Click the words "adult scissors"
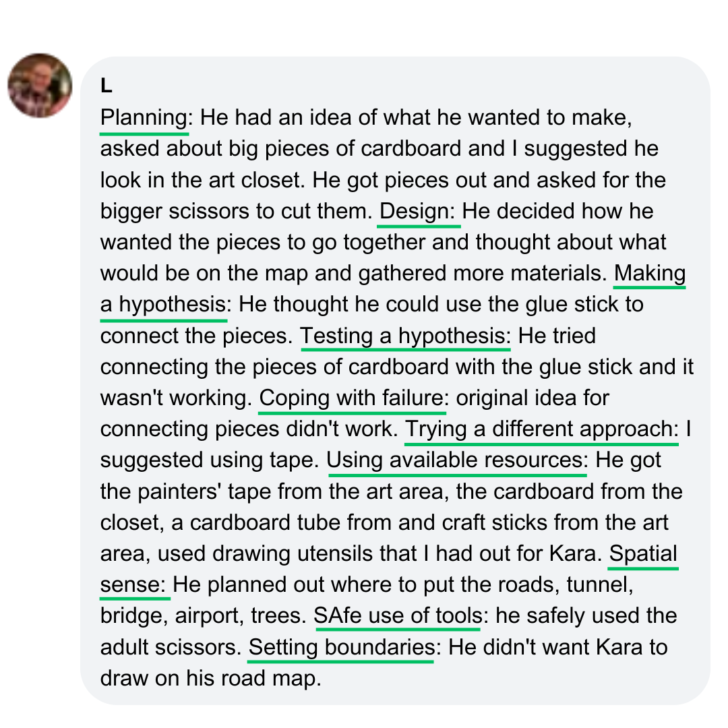728x728 pixels. [169, 648]
